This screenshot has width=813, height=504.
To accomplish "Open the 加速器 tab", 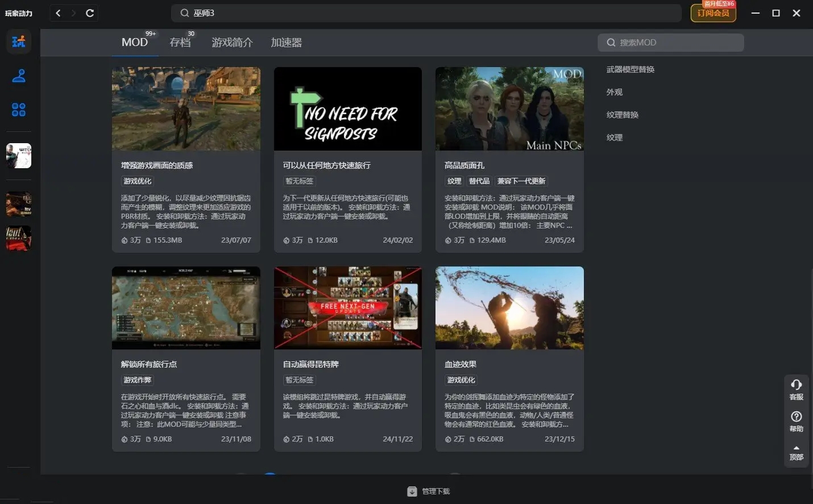I will (x=286, y=43).
